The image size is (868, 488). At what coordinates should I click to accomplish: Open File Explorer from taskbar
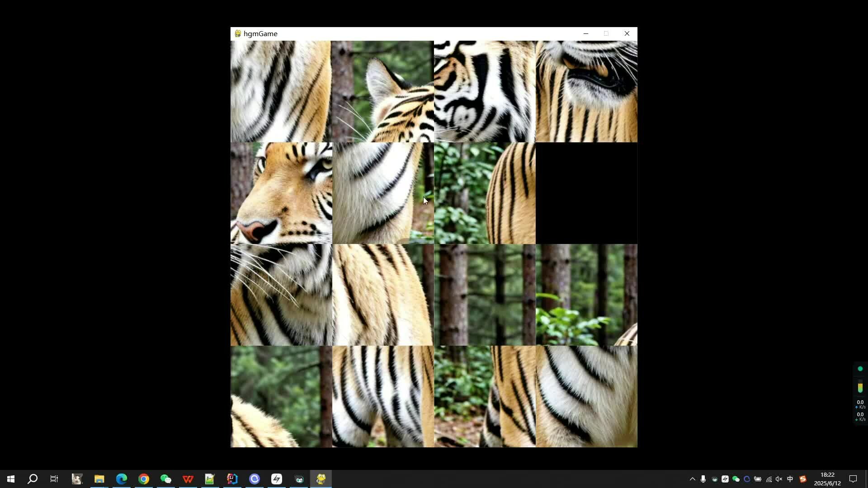pos(99,479)
